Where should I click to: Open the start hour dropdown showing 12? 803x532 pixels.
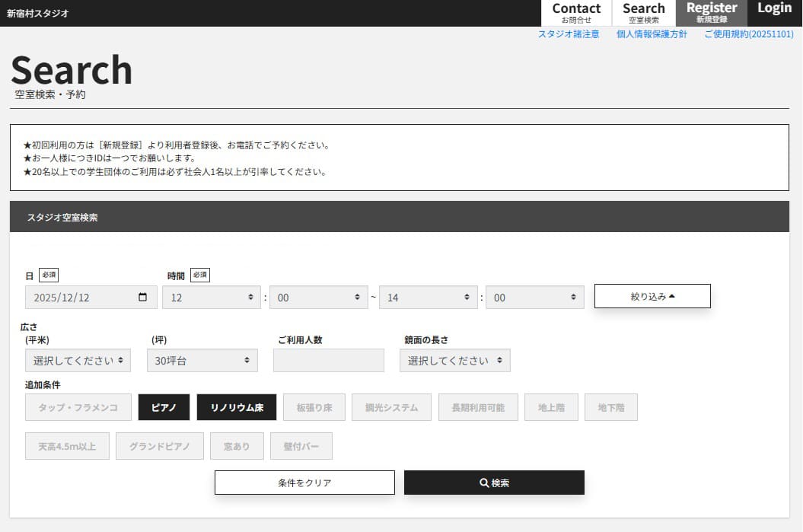click(x=212, y=298)
